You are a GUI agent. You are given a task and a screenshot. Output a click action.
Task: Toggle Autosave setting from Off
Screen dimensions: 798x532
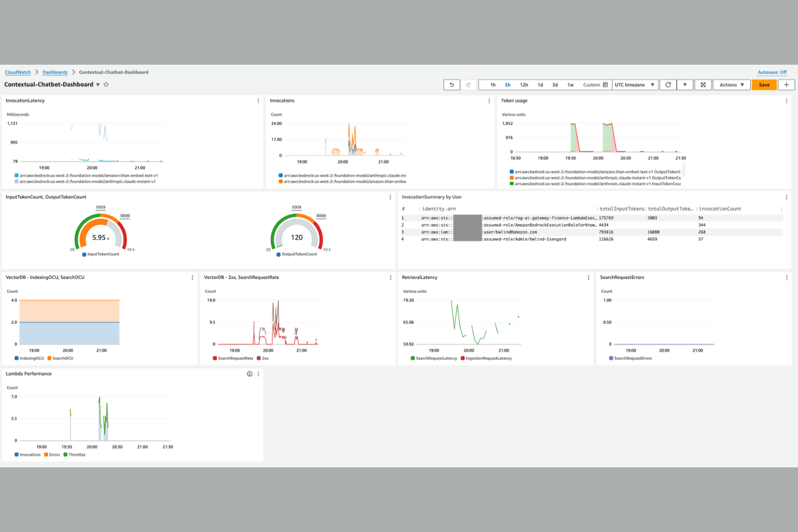click(x=772, y=72)
